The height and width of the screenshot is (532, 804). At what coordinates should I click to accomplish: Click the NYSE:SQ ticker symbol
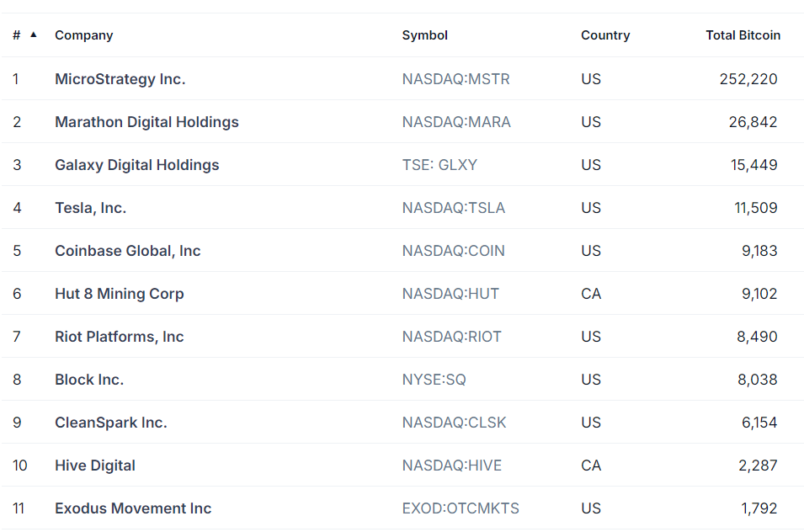434,380
